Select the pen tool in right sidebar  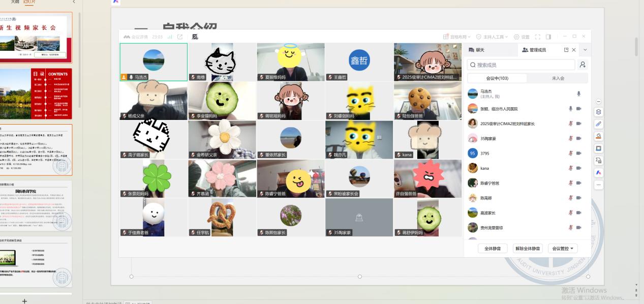pyautogui.click(x=598, y=124)
